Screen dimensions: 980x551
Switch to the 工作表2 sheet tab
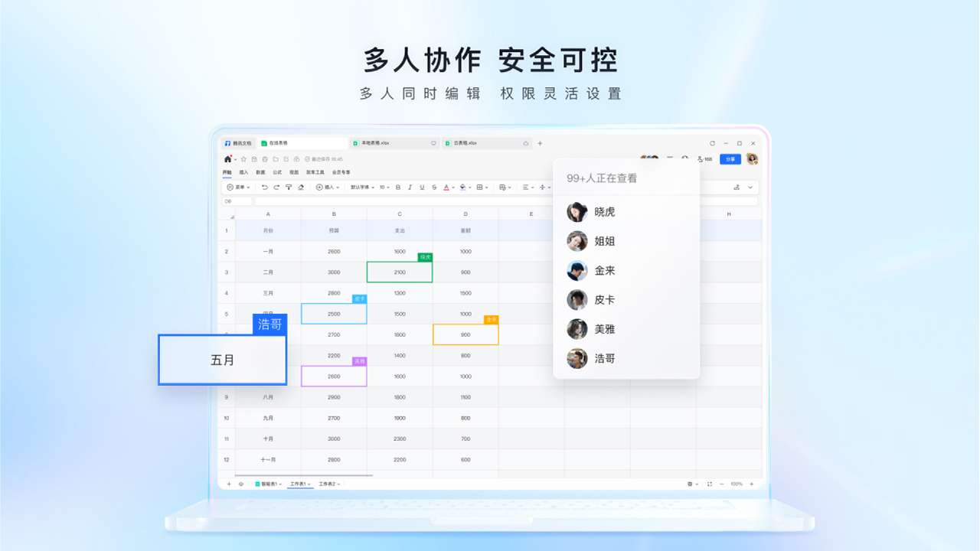point(329,484)
